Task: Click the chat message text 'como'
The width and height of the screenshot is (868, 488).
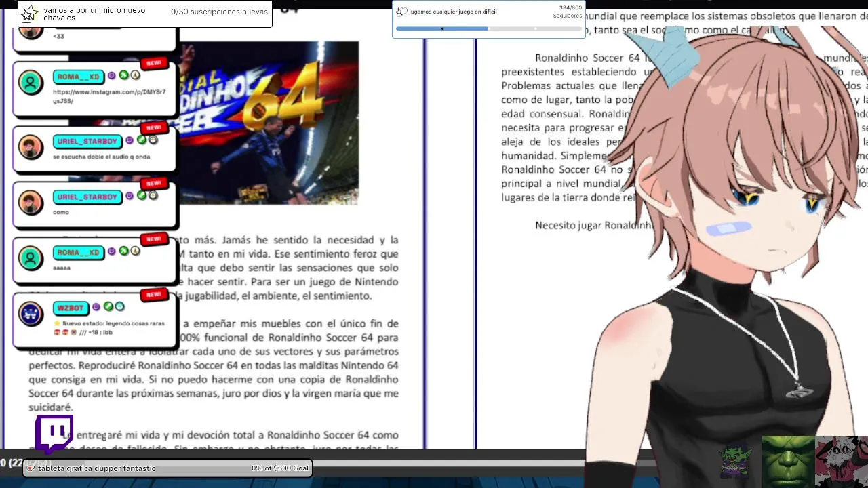Action: (61, 212)
